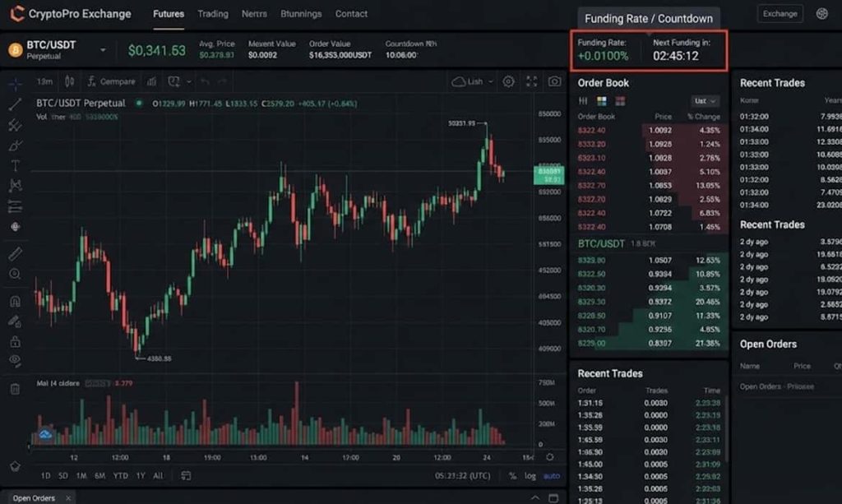Image resolution: width=842 pixels, height=504 pixels.
Task: Open chart settings gear icon
Action: click(x=508, y=81)
